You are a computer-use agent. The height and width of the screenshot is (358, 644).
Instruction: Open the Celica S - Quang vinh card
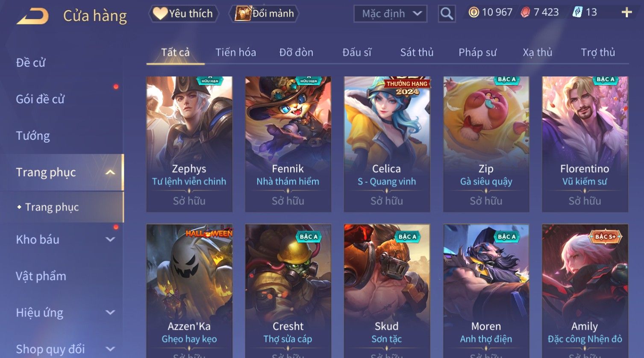(387, 144)
